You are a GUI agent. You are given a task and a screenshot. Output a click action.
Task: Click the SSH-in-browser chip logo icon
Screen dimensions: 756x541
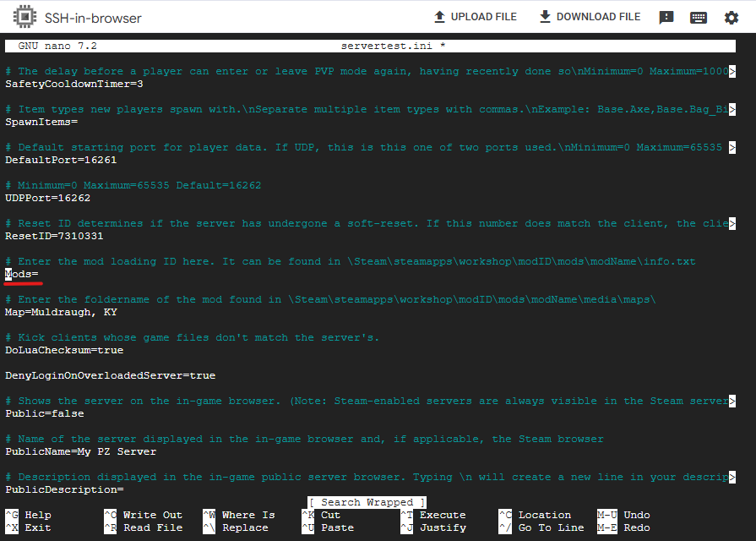click(24, 17)
